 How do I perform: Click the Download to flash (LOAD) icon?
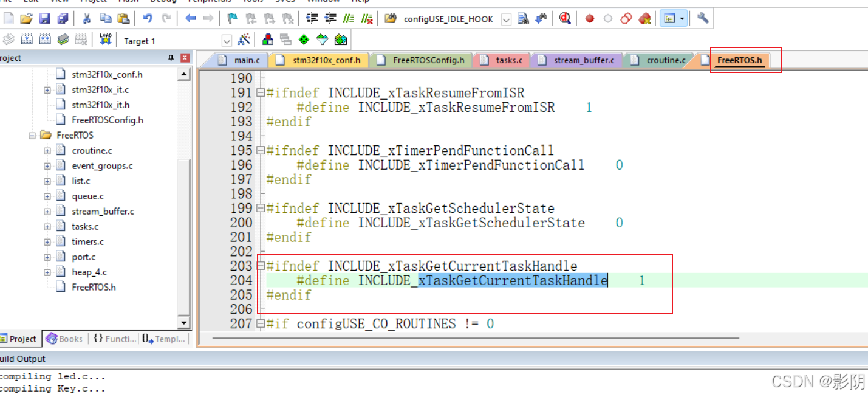tap(105, 38)
